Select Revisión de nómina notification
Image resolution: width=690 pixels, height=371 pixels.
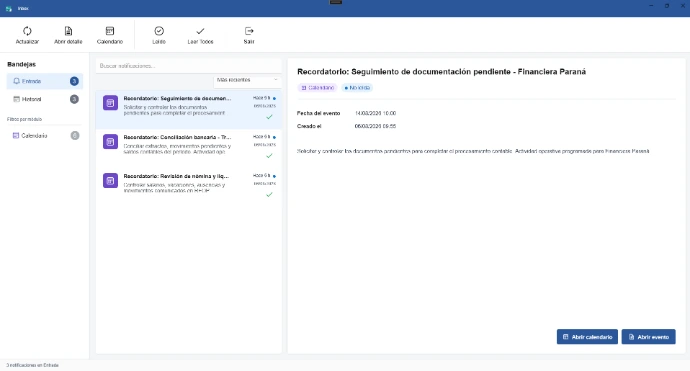(x=188, y=187)
